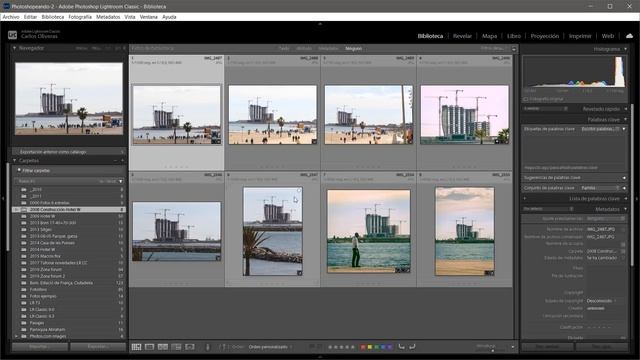Viewport: 640px width, 360px height.
Task: Adjust the Miniaturas thumbnail size slider
Action: (492, 350)
